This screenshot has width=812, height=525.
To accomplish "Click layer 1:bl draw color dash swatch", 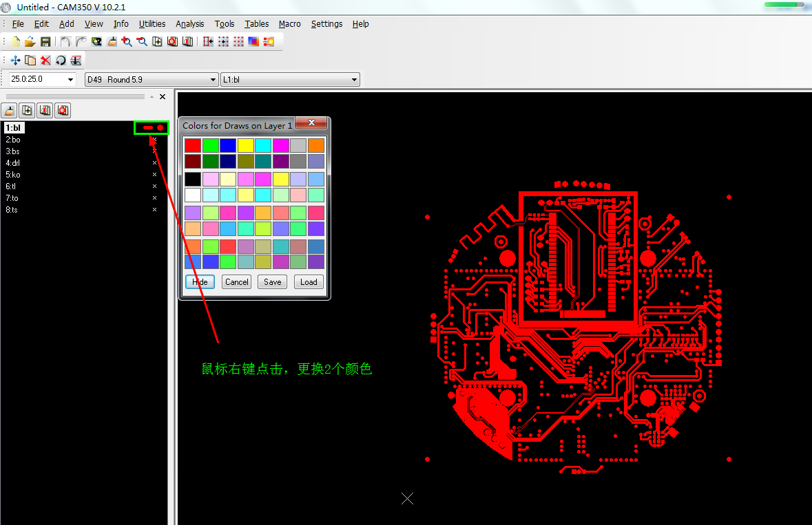I will tap(148, 128).
